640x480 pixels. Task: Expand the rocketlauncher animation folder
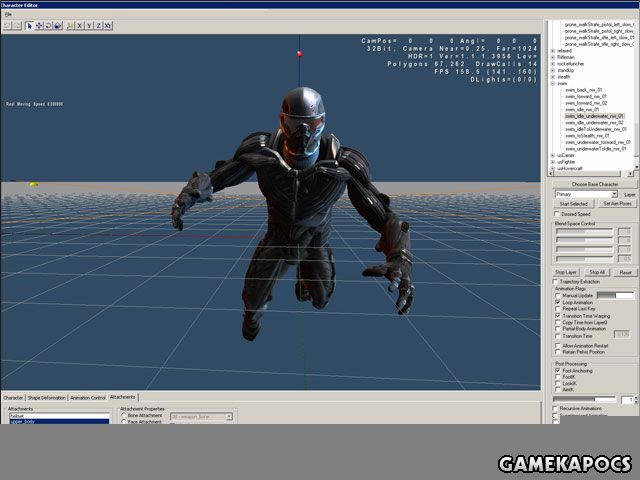[x=553, y=64]
